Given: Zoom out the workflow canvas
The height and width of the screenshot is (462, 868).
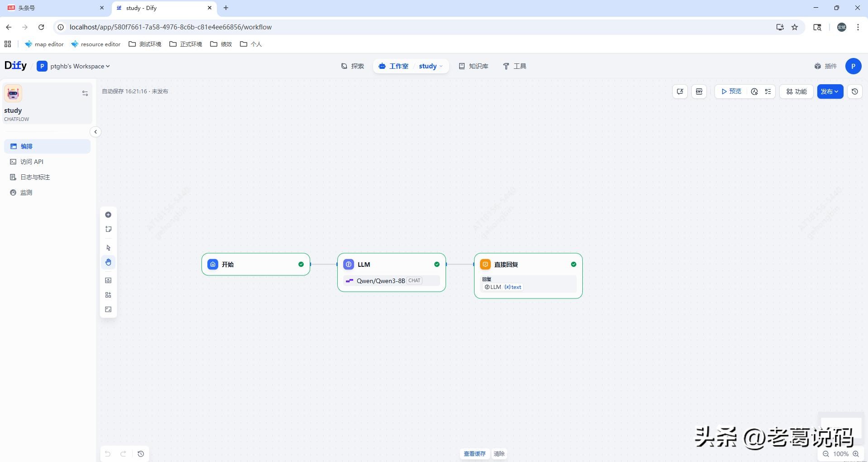Looking at the screenshot, I should [826, 454].
